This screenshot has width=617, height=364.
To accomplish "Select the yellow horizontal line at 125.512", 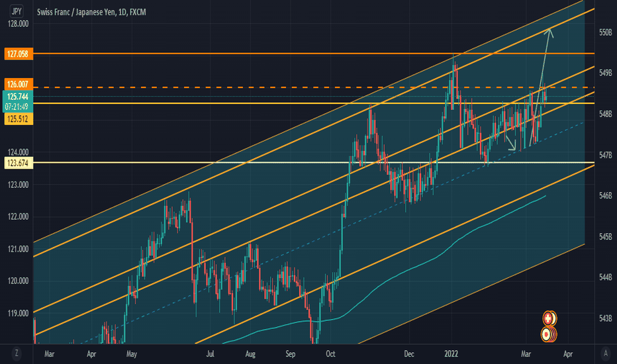I will [314, 103].
